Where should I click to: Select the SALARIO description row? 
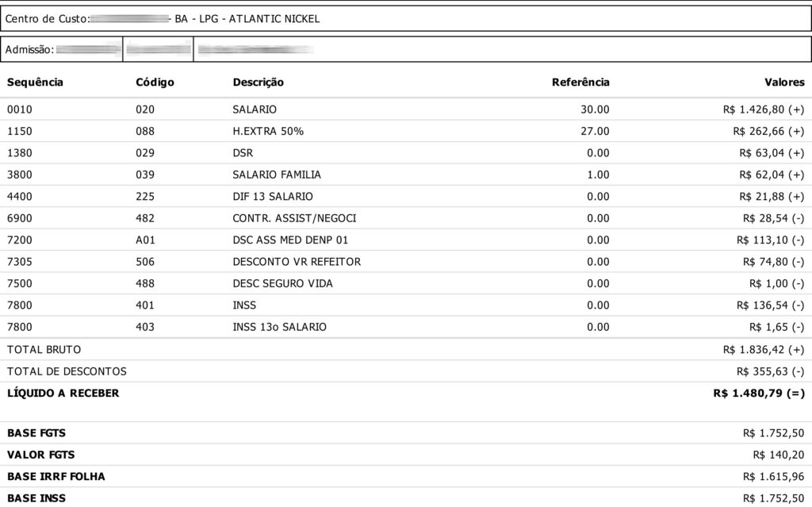pos(255,109)
